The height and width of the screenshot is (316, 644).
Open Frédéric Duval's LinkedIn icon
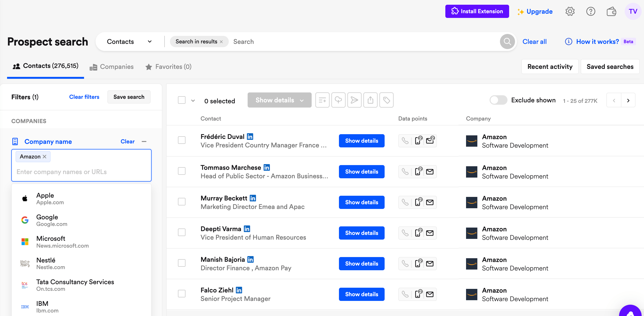[x=250, y=137]
